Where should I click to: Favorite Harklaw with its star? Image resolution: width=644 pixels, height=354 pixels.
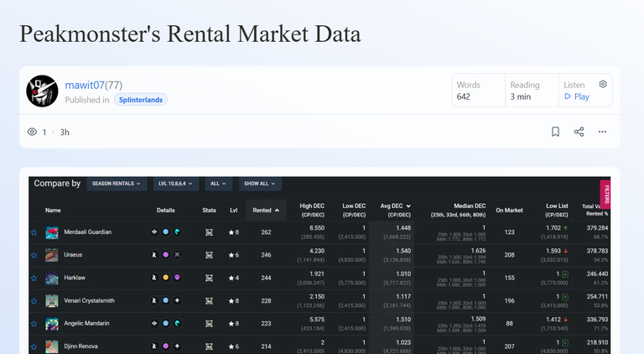tap(34, 278)
